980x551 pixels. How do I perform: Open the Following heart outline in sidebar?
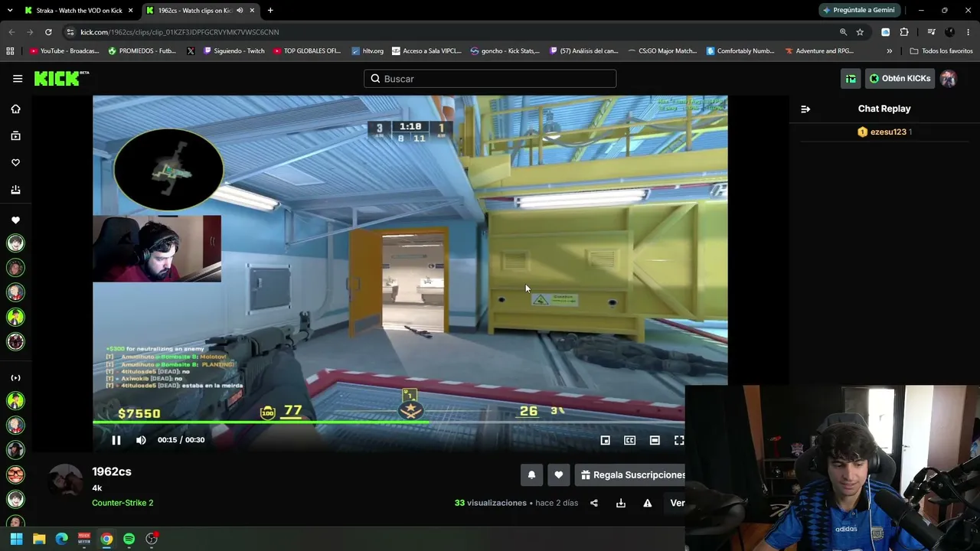click(x=15, y=162)
